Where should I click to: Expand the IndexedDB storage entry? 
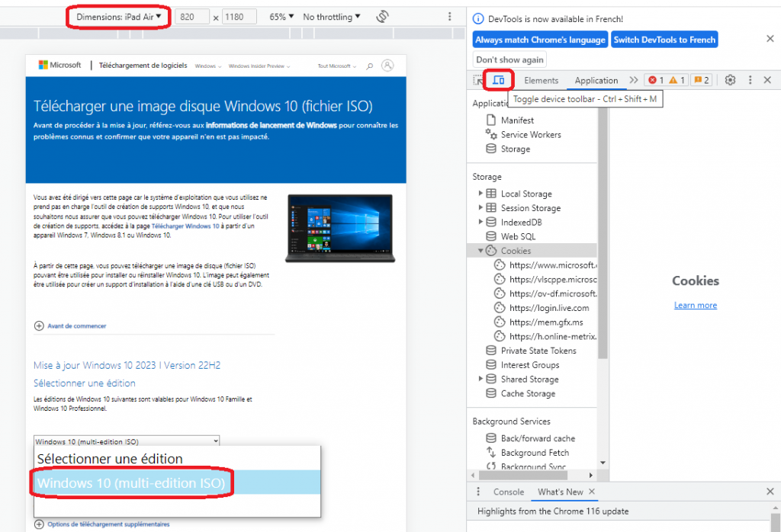point(481,222)
